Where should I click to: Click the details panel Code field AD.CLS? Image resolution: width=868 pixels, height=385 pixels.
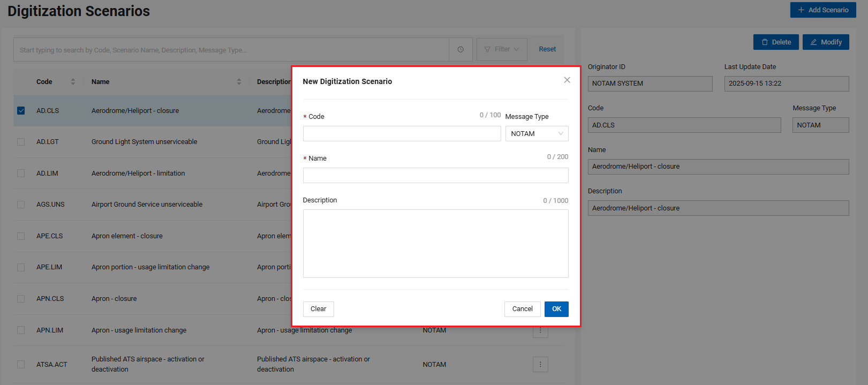coord(684,125)
